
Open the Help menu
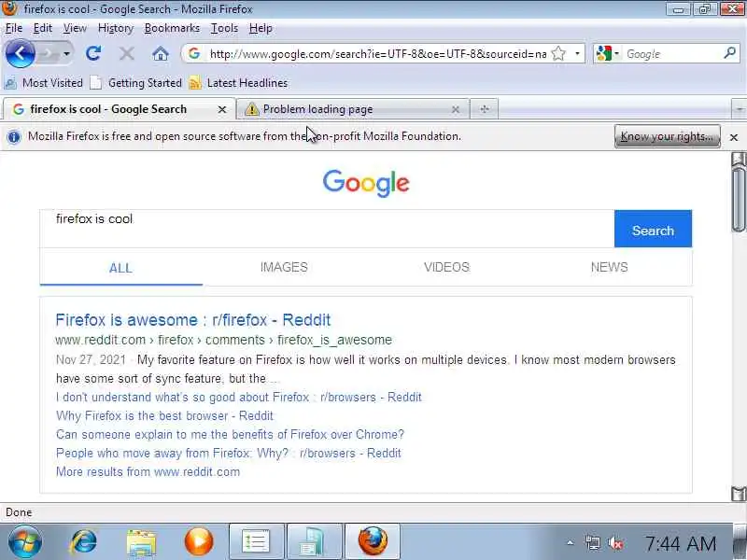click(x=261, y=28)
